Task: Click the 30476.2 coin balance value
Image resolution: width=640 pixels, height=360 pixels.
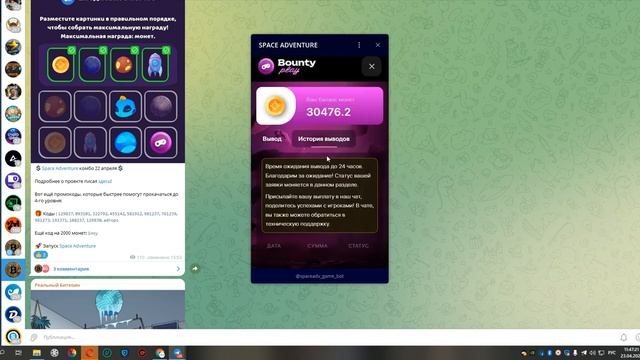Action: (329, 112)
